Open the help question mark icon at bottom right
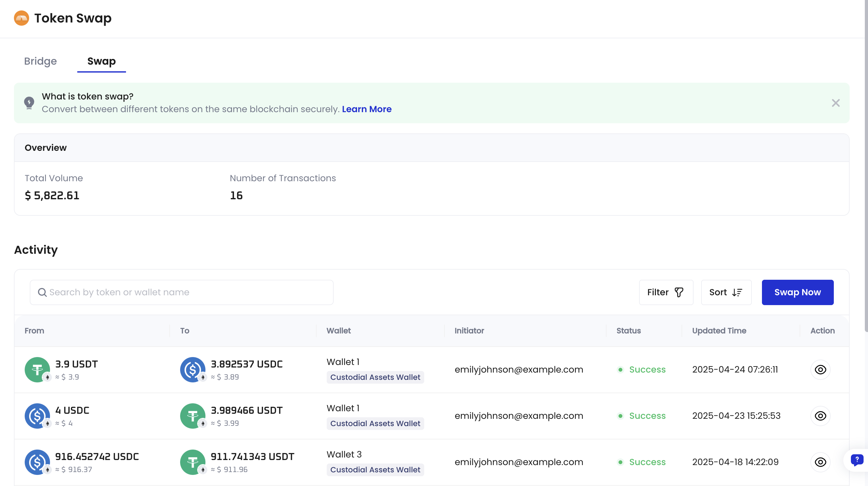Viewport: 868px width, 486px height. (x=857, y=460)
